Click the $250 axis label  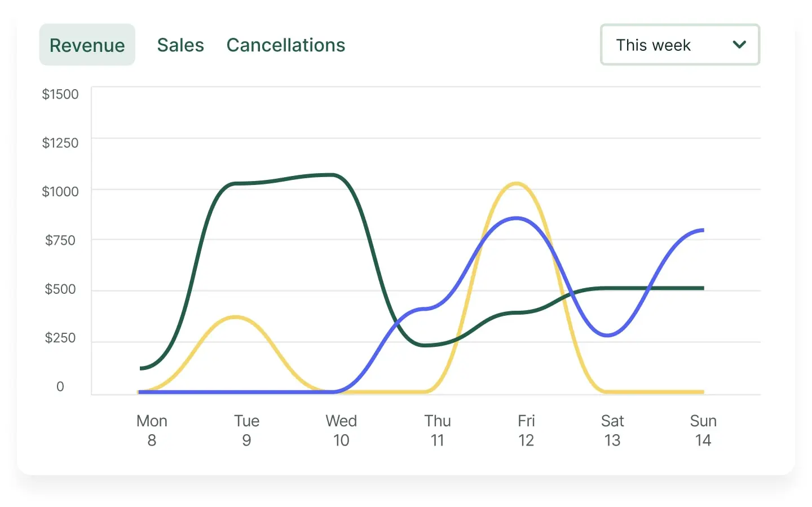pos(61,338)
